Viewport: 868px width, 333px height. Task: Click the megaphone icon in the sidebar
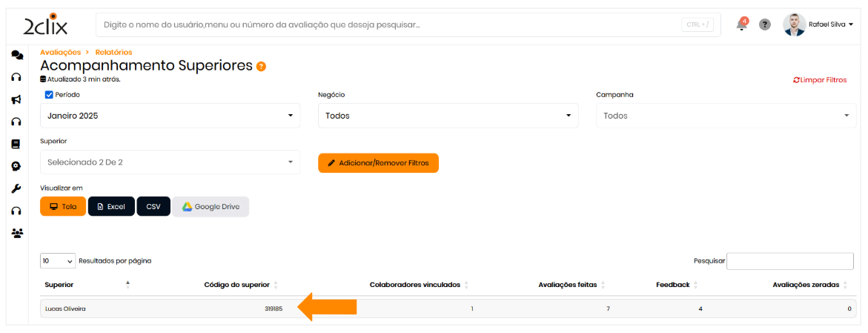(x=16, y=99)
